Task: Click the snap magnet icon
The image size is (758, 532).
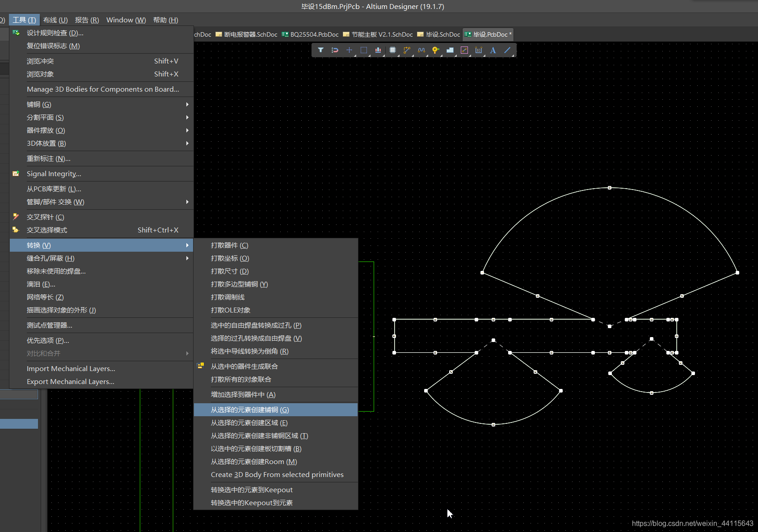Action: pos(335,50)
